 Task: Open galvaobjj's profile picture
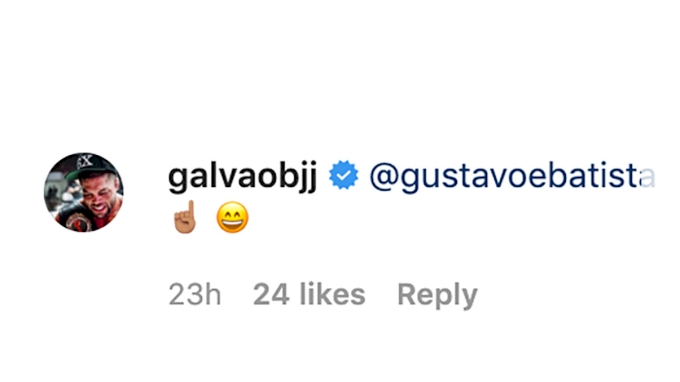coord(84,192)
